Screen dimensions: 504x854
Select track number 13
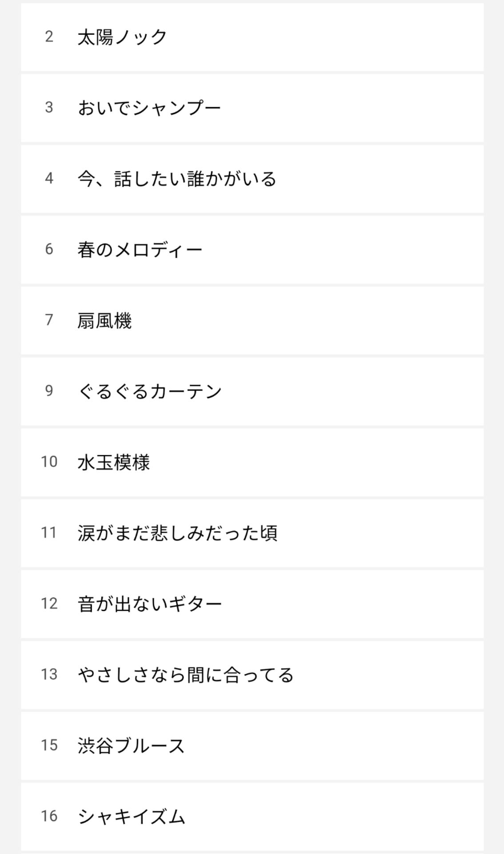click(49, 675)
